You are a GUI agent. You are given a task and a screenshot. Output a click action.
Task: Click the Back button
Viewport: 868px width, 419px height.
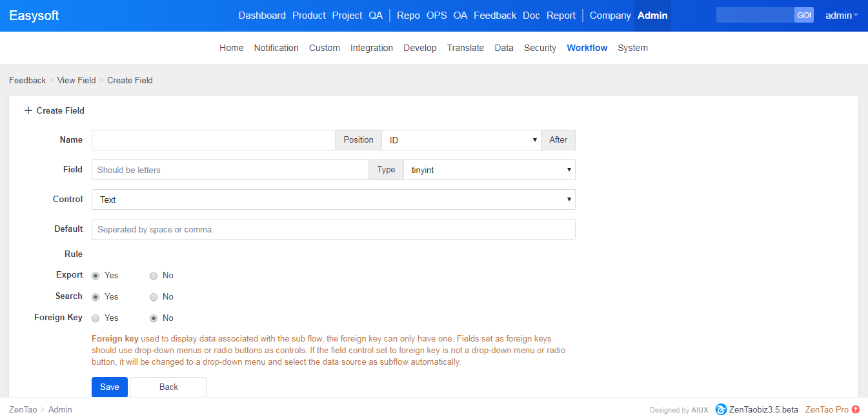(x=168, y=387)
